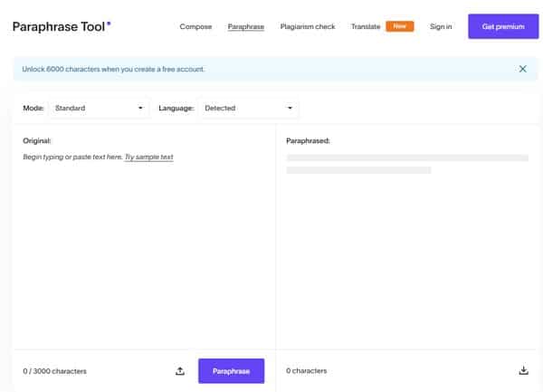Click Sign in
The image size is (543, 392).
[x=441, y=26]
